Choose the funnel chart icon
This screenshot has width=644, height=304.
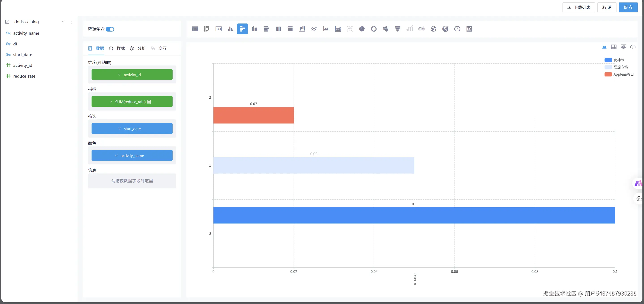tap(397, 29)
